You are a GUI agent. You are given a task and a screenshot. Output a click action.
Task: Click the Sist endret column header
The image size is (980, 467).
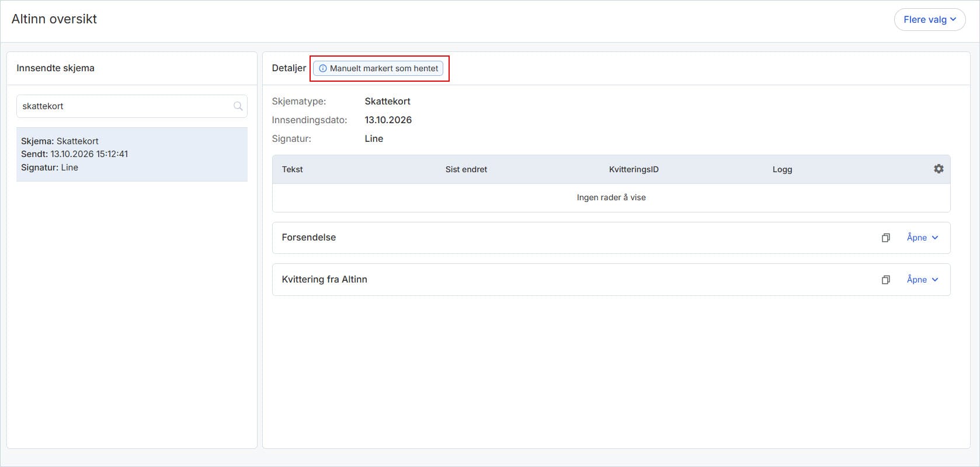coord(466,169)
